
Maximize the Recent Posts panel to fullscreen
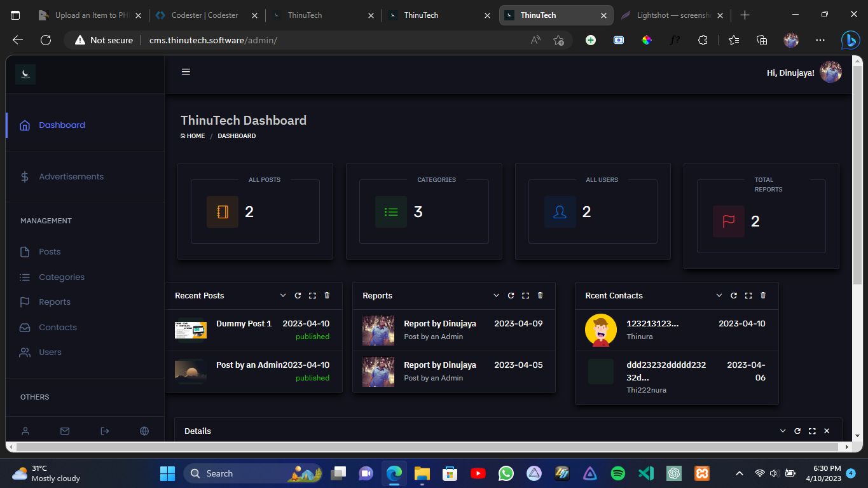pos(312,295)
